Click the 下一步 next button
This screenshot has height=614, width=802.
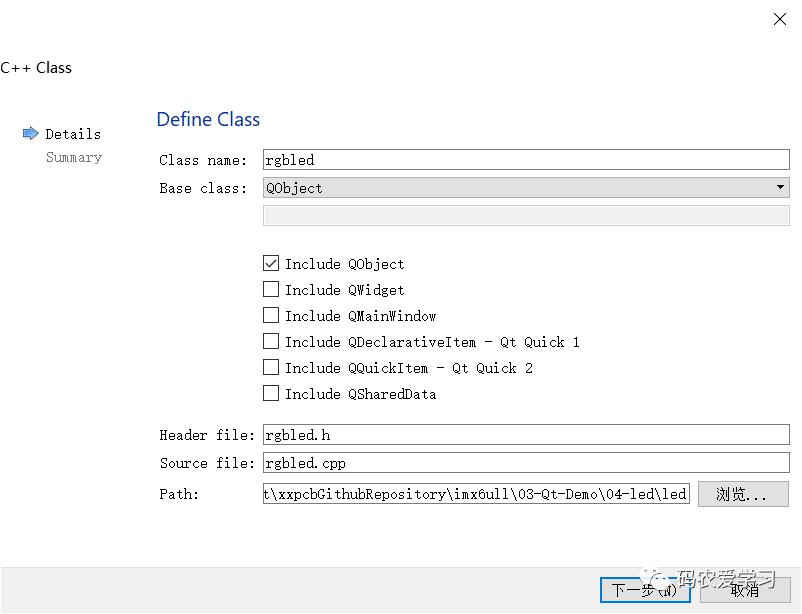tap(645, 590)
